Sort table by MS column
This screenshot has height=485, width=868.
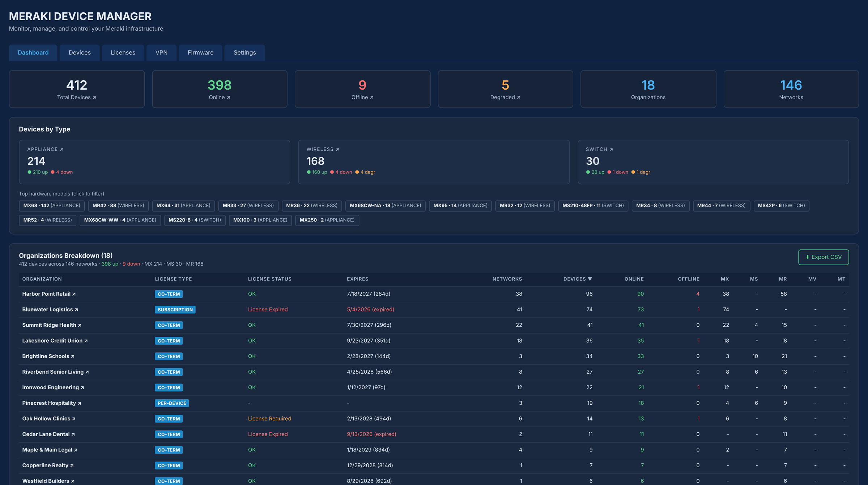click(x=754, y=279)
